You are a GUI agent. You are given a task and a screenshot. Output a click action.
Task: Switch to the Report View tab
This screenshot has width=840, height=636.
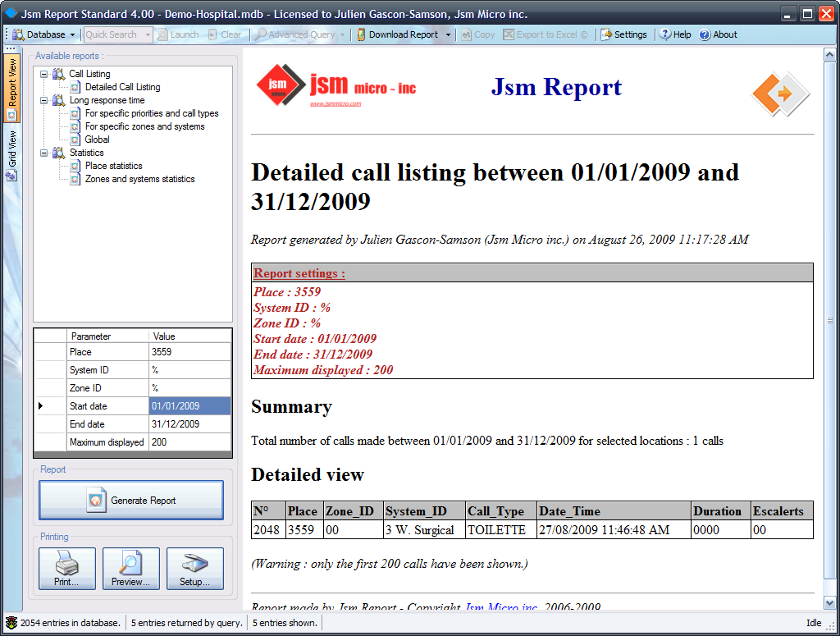(x=11, y=88)
